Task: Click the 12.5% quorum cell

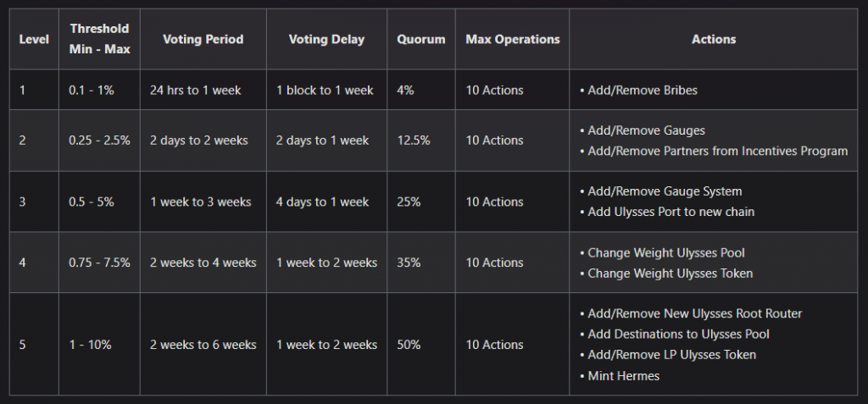Action: (x=421, y=141)
